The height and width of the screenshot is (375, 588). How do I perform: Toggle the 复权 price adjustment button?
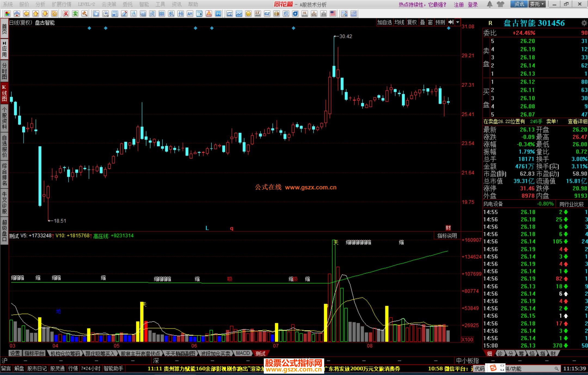[412, 22]
